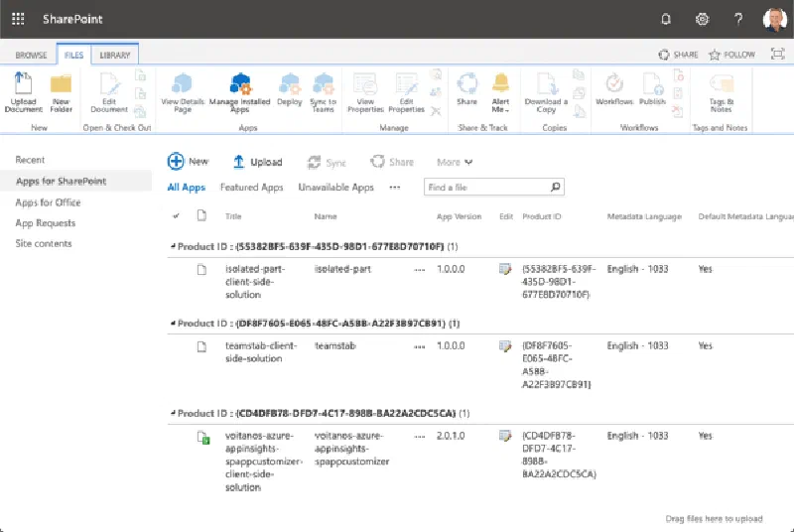Open the help question mark
Viewport: 794px width, 532px height.
pos(738,19)
